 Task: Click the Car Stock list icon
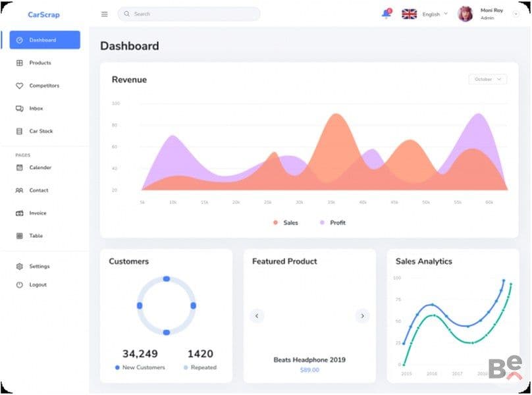pos(20,131)
